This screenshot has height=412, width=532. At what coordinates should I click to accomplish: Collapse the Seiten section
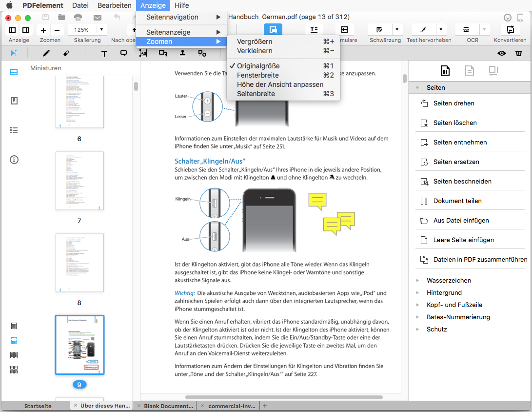click(x=418, y=88)
